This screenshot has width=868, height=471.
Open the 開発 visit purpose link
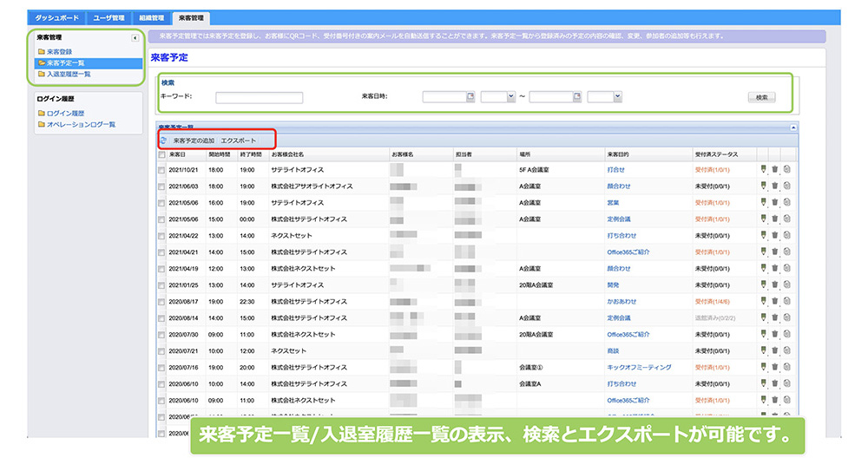tap(613, 285)
